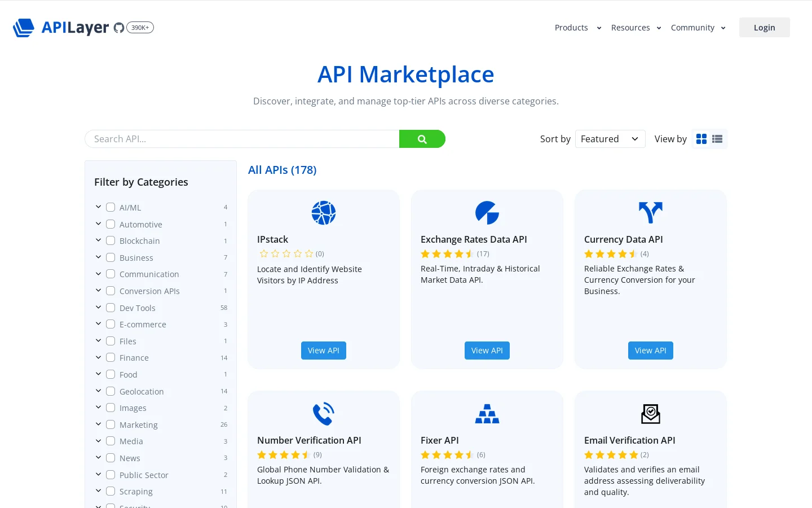Viewport: 812px width, 508px height.
Task: Click the Email Verification API star rating
Action: [x=611, y=455]
